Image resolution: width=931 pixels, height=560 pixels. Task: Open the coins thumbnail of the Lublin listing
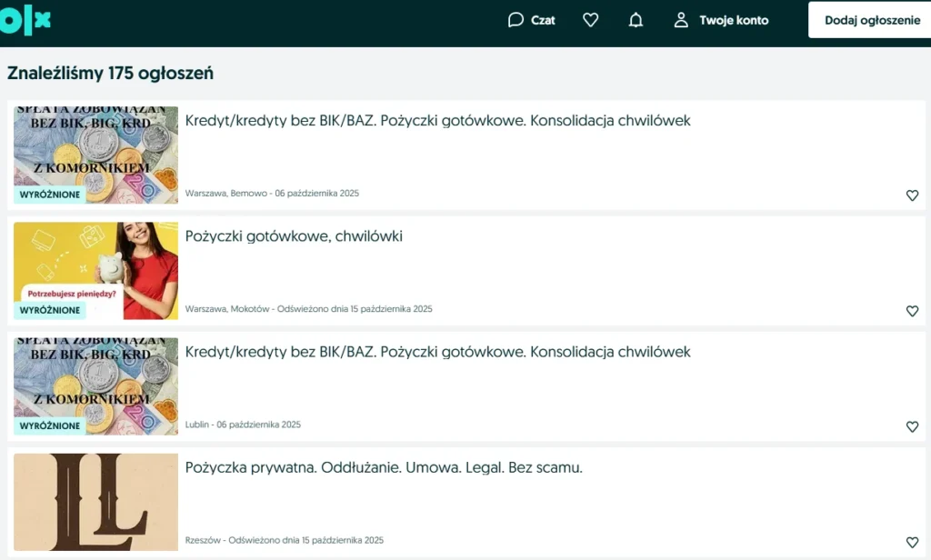click(96, 382)
